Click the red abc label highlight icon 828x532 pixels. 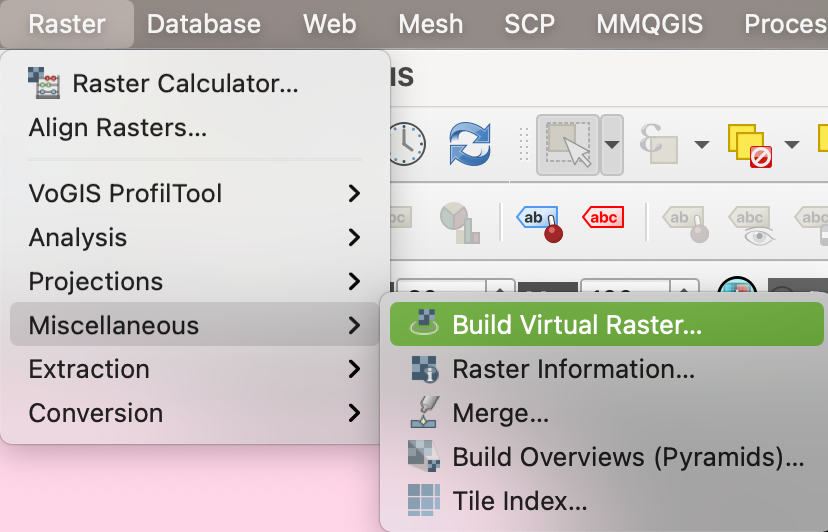(x=603, y=218)
